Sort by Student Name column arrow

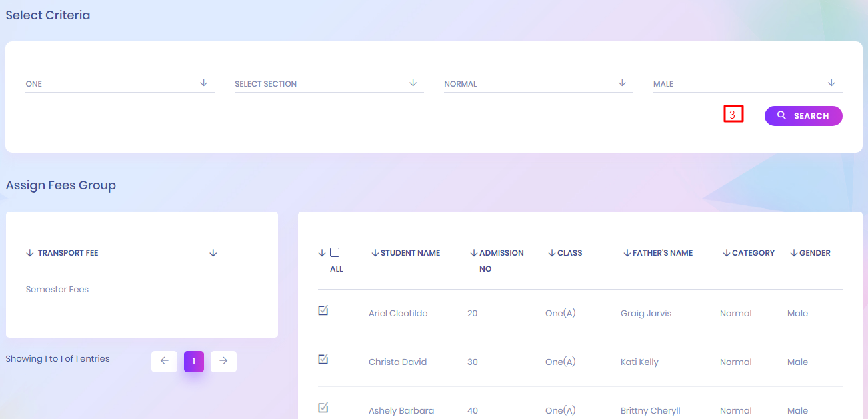coord(375,253)
